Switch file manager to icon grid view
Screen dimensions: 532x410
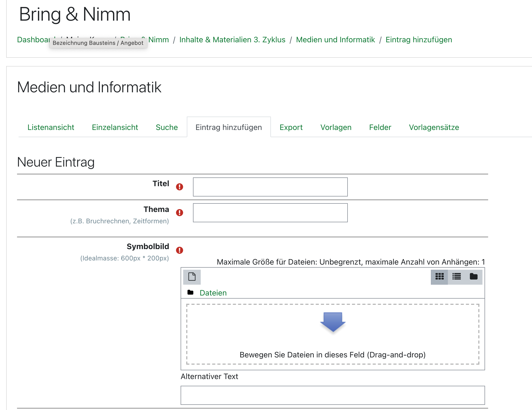439,277
